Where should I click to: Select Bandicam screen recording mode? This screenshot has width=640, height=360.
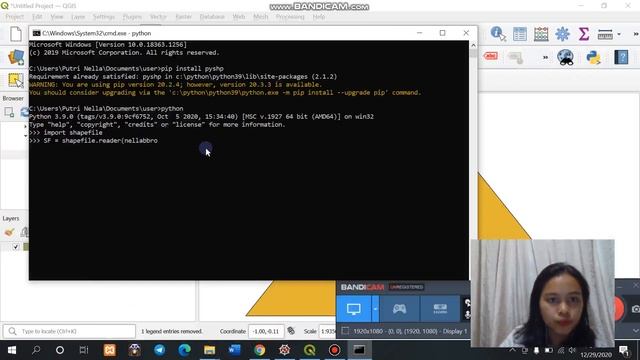(x=353, y=309)
